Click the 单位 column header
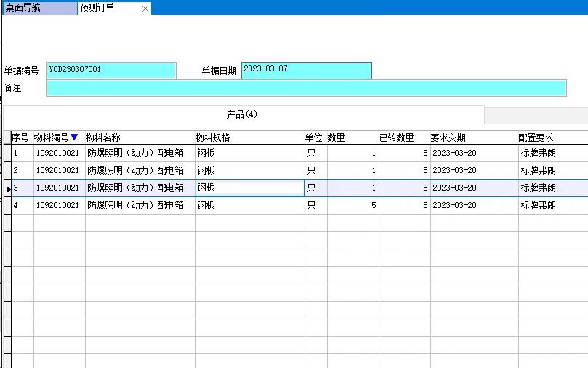 click(315, 137)
